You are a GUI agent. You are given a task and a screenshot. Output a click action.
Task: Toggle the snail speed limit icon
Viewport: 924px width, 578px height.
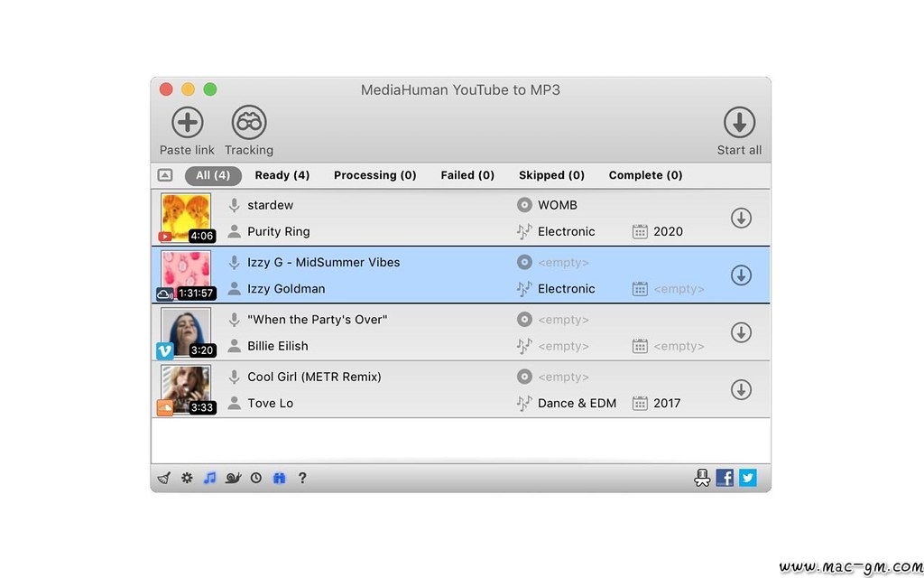tap(233, 478)
